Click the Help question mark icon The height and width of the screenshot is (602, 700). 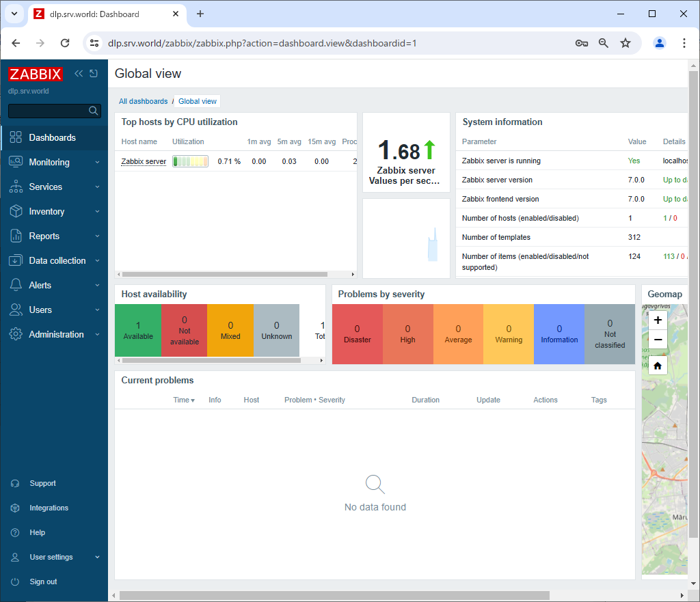click(x=15, y=532)
